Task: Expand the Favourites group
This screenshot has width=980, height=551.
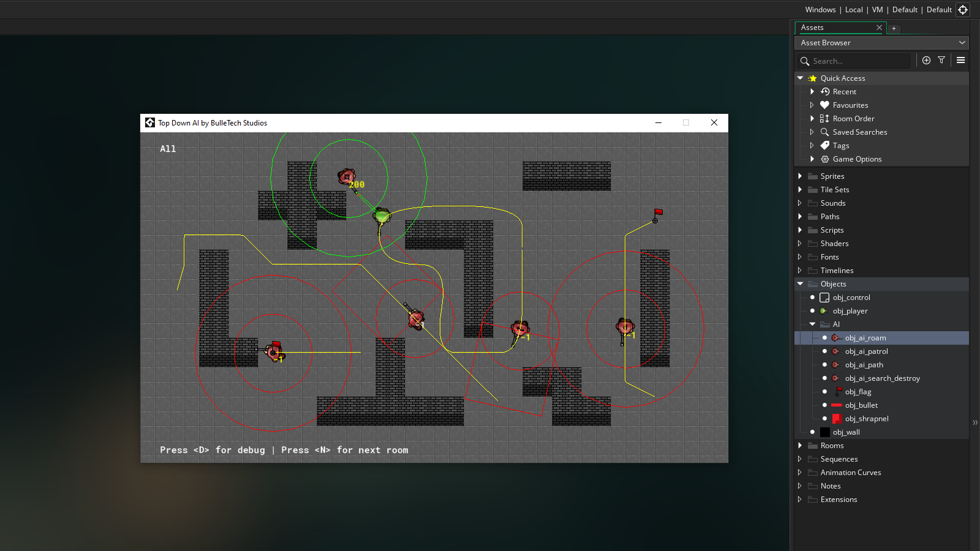Action: pyautogui.click(x=812, y=105)
